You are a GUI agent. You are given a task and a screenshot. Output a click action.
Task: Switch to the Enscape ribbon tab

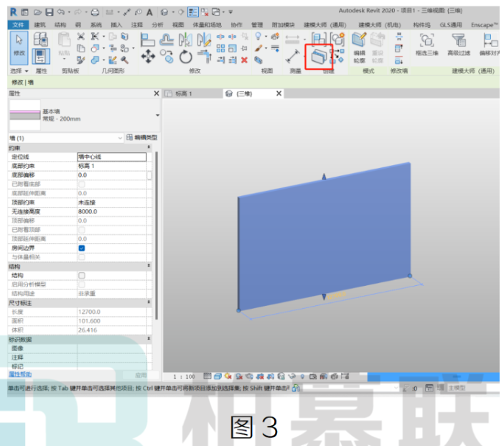tap(485, 24)
